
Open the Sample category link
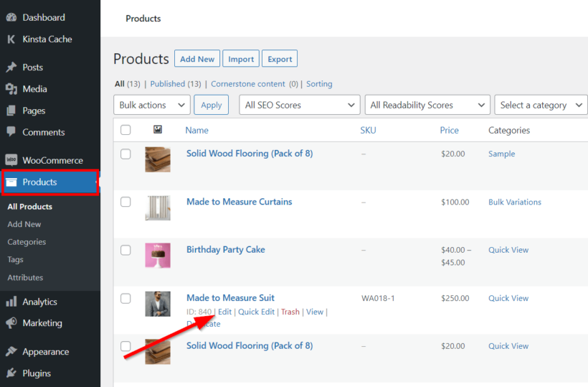[x=501, y=154]
